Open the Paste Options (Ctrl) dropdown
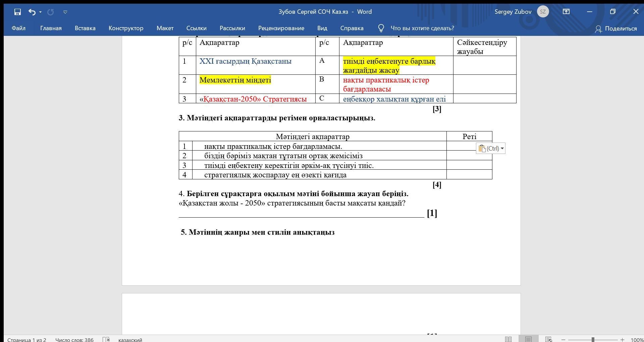This screenshot has width=644, height=342. 491,148
